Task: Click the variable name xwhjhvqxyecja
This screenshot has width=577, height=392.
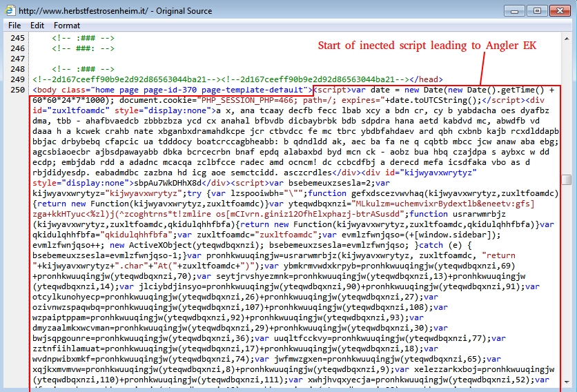Action: (x=340, y=380)
